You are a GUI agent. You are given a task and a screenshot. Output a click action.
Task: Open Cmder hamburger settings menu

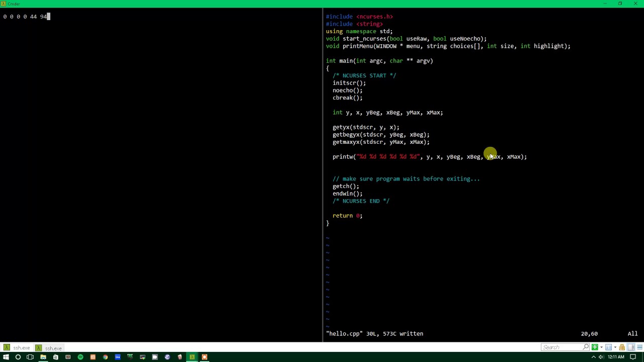click(639, 347)
